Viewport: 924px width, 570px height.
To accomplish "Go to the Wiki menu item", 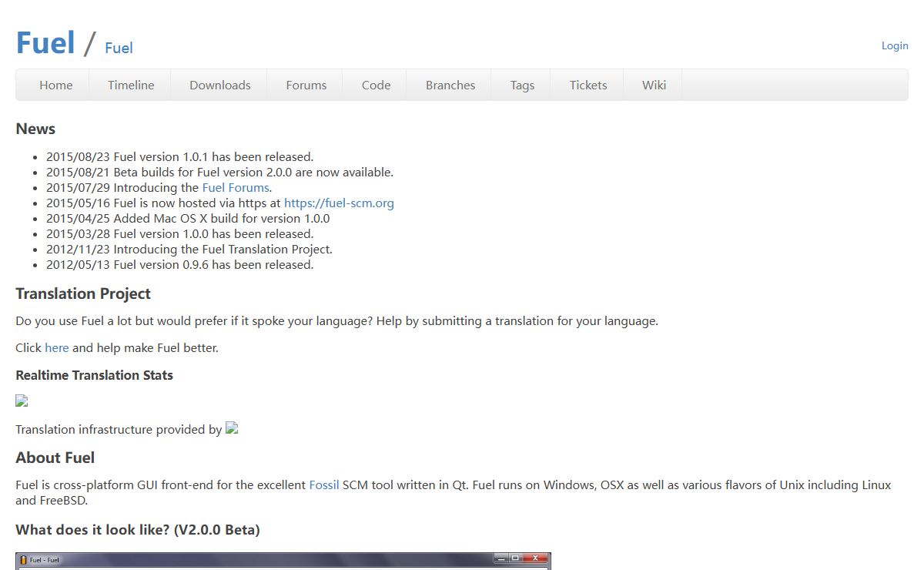I will [x=654, y=85].
